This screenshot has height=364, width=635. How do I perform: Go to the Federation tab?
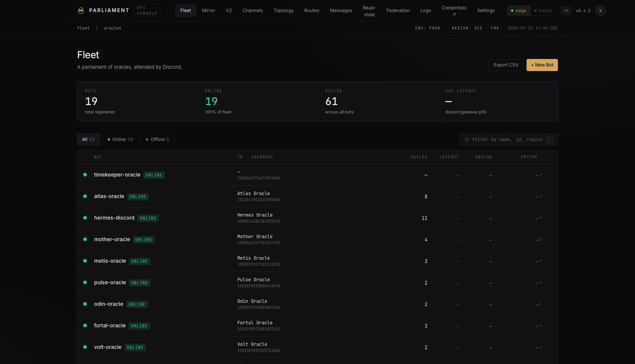tap(398, 11)
